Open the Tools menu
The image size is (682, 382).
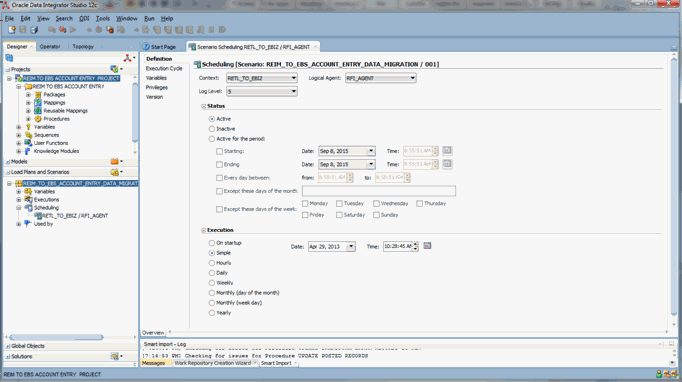103,19
